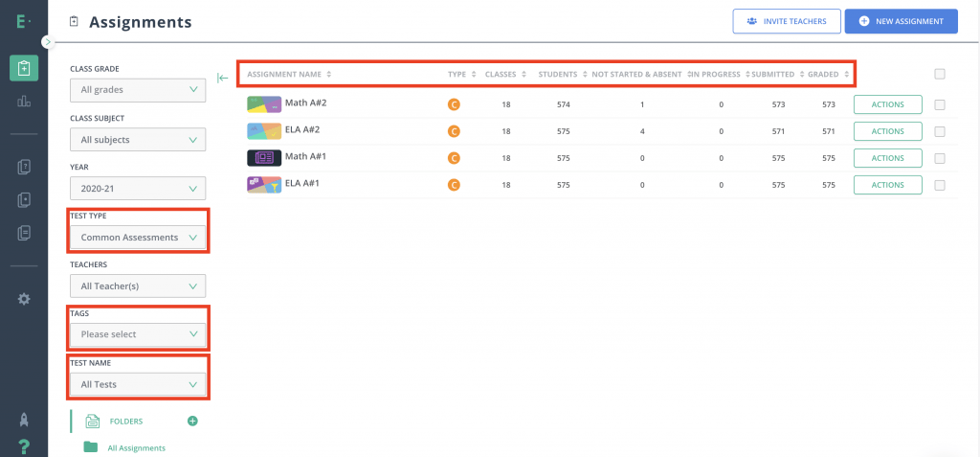
Task: Open the Class Grade dropdown
Action: click(138, 90)
